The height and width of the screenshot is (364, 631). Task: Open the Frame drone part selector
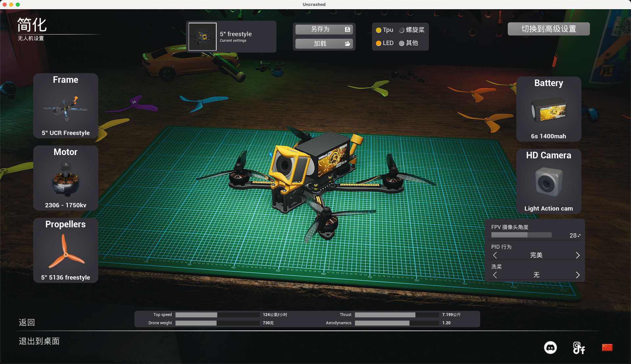tap(65, 106)
